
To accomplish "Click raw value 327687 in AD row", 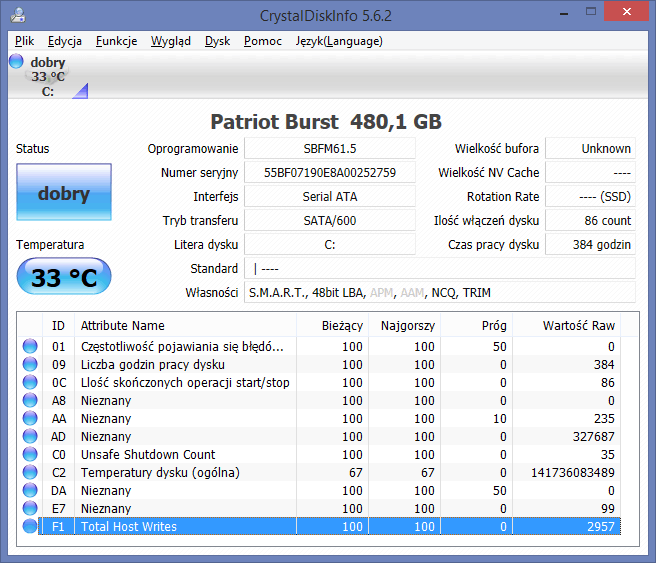I will click(594, 437).
